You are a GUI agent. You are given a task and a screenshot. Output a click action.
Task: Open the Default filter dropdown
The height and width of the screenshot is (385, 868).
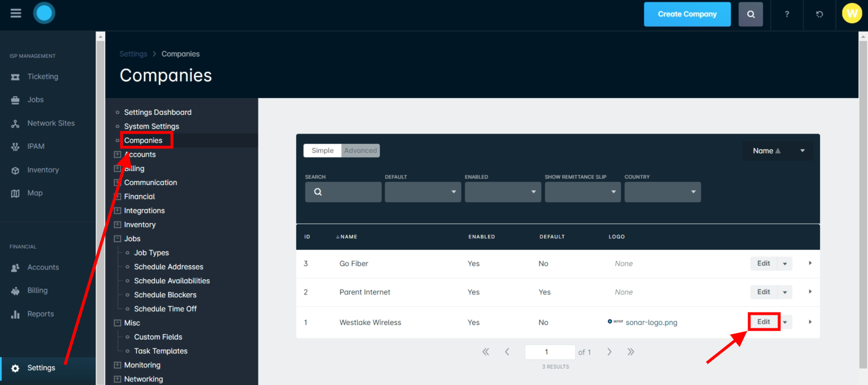coord(423,192)
